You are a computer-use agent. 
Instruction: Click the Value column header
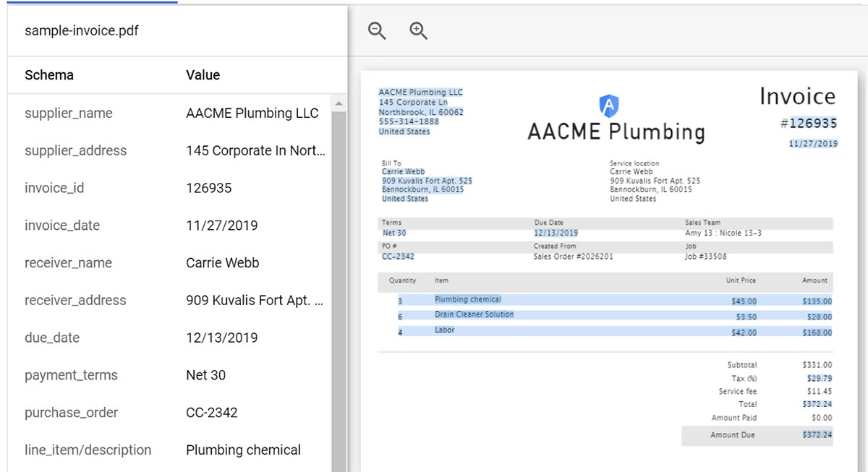coord(203,74)
